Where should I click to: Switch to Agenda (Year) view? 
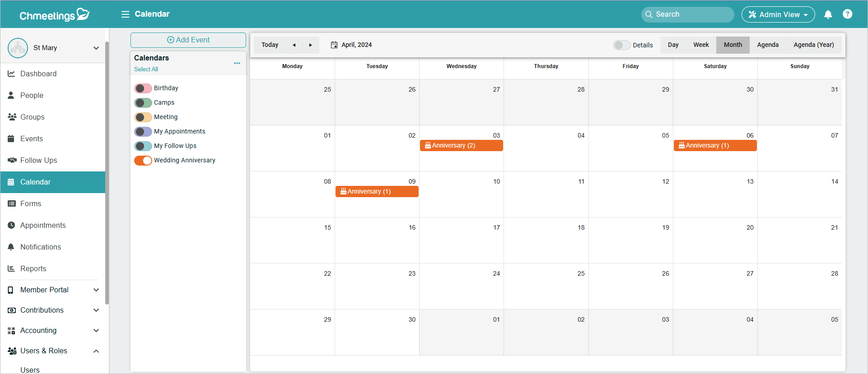click(814, 45)
